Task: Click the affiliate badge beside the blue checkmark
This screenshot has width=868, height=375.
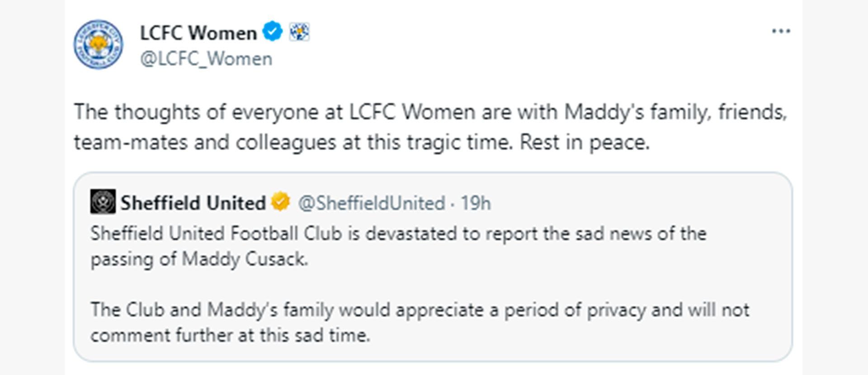Action: pyautogui.click(x=299, y=32)
